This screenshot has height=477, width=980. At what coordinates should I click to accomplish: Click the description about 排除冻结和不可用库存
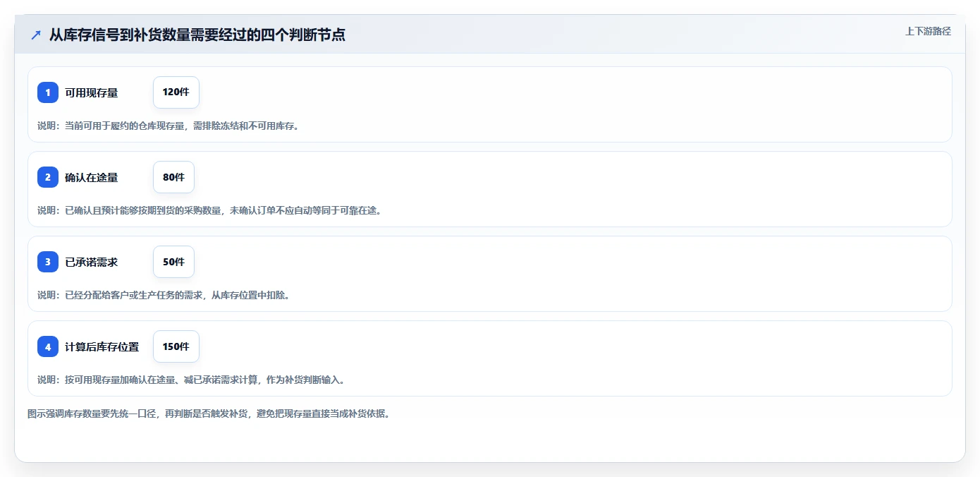(169, 126)
